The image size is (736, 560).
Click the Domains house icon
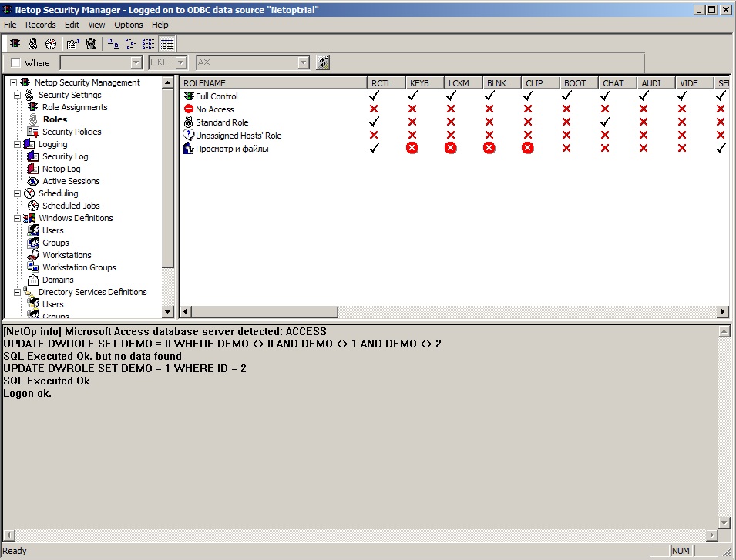33,280
